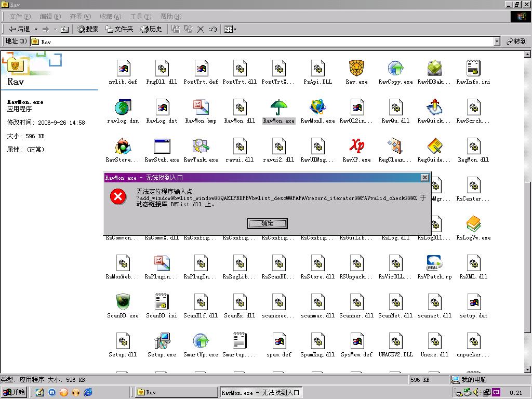The width and height of the screenshot is (532, 399).
Task: Select the RavStore colorful icon
Action: 123,146
